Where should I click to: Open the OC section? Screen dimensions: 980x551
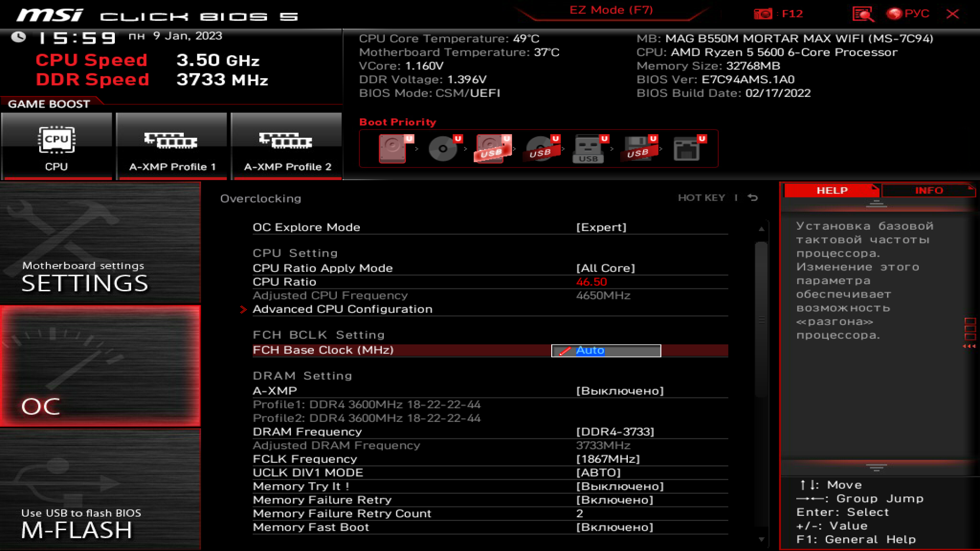coord(101,366)
